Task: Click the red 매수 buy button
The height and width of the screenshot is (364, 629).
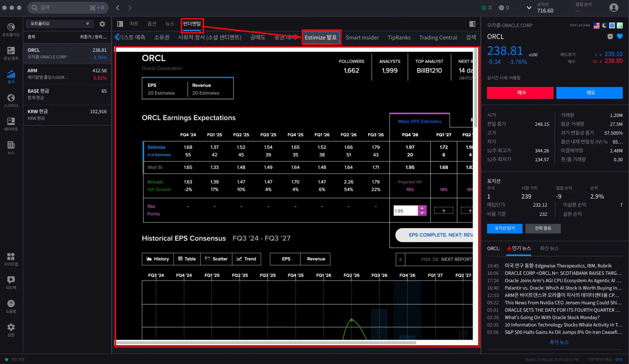Action: (x=520, y=93)
